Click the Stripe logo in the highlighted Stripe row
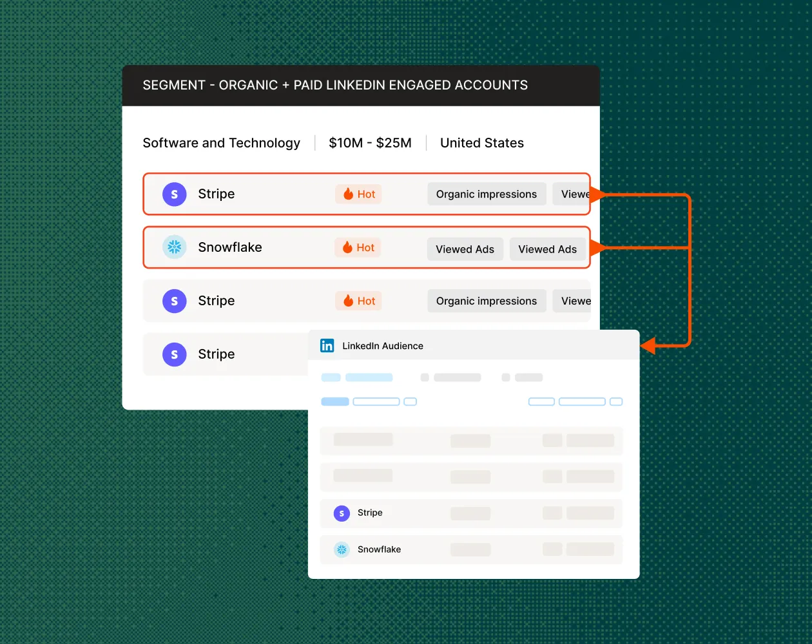This screenshot has height=644, width=812. (175, 194)
